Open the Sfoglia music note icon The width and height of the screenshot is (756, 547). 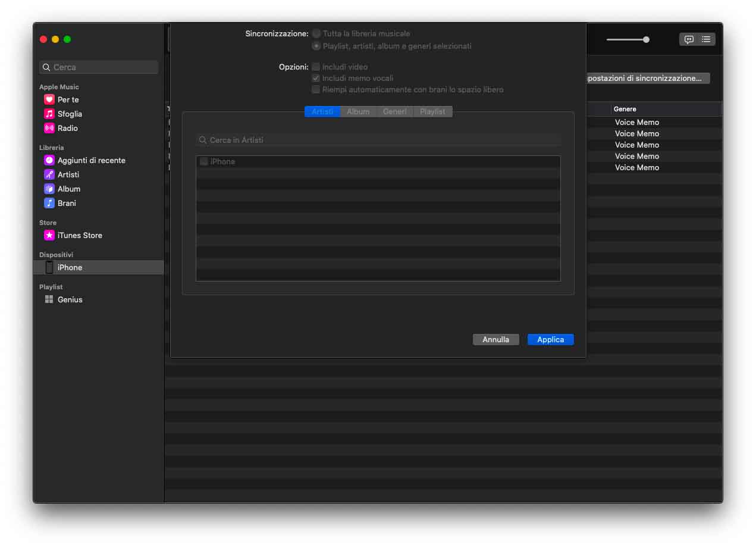tap(49, 114)
